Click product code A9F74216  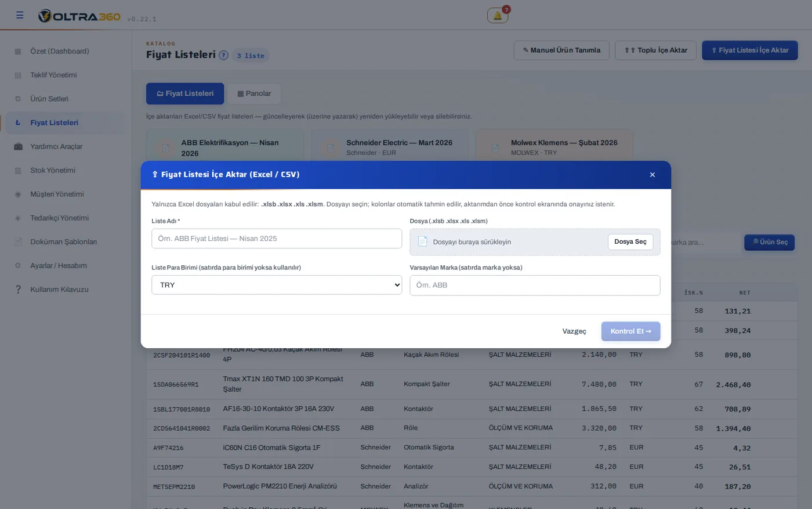click(168, 448)
